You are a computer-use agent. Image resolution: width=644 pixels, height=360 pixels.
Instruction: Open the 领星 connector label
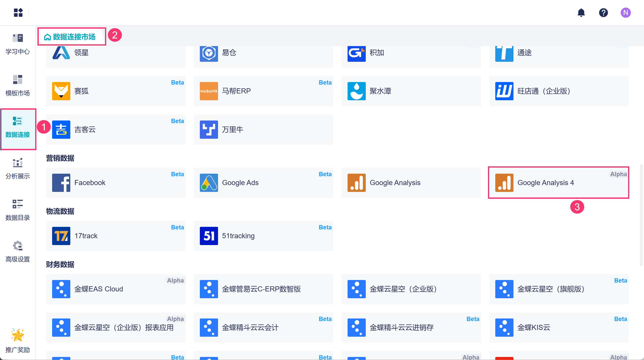81,53
